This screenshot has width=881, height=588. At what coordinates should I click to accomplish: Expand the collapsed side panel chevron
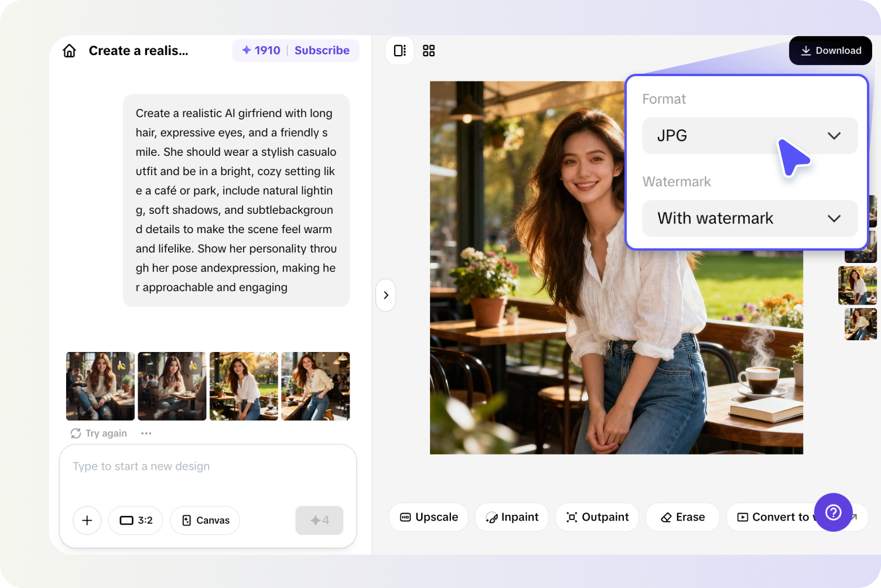click(x=385, y=295)
